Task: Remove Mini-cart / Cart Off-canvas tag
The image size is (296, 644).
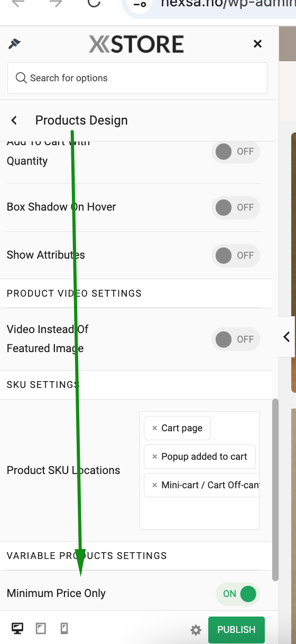Action: tap(154, 485)
